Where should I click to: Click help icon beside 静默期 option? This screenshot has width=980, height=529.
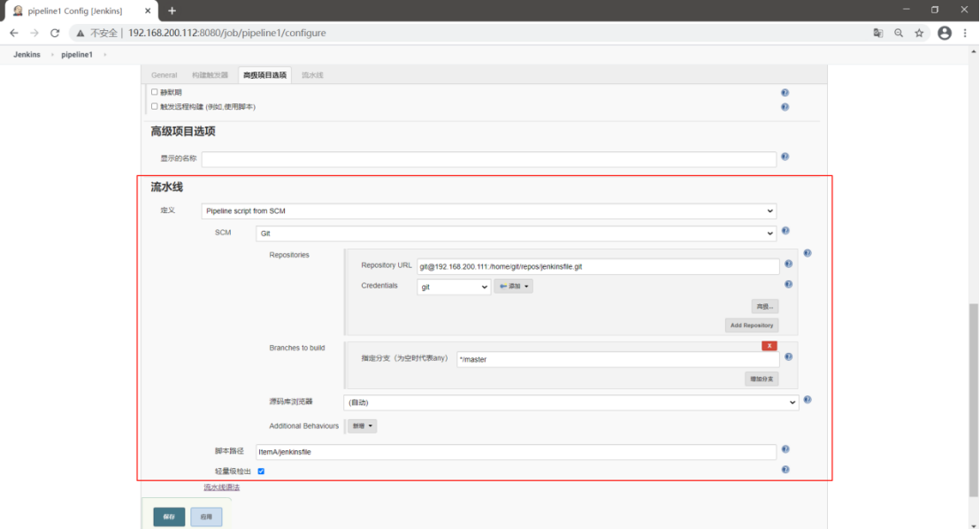785,93
